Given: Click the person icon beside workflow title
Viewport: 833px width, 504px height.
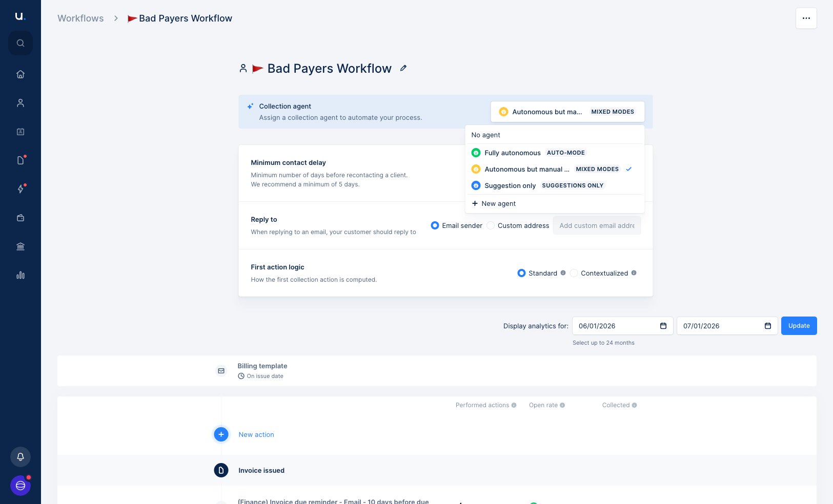Looking at the screenshot, I should point(243,68).
